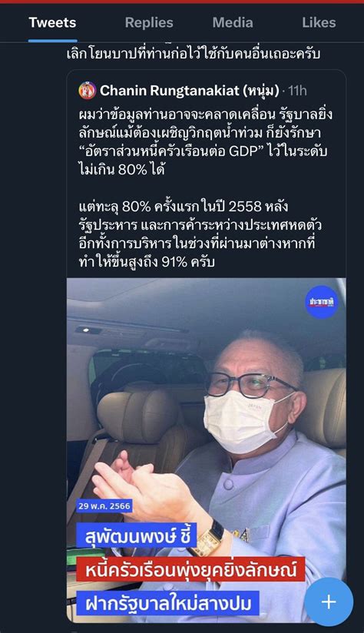
Task: Select the active Tweets tab
Action: click(x=52, y=22)
